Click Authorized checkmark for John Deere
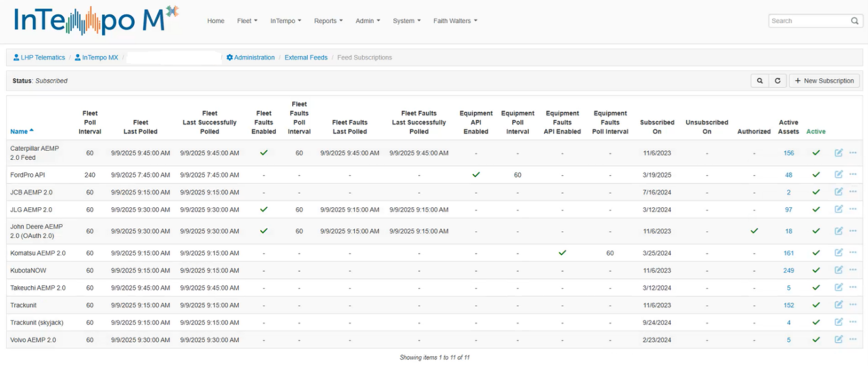Viewport: 868px width, 366px height. tap(754, 231)
